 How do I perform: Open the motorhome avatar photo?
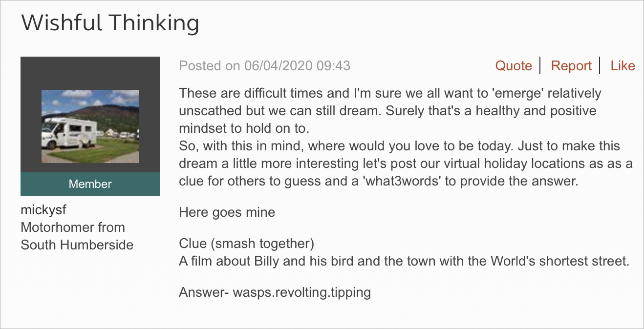[x=90, y=126]
